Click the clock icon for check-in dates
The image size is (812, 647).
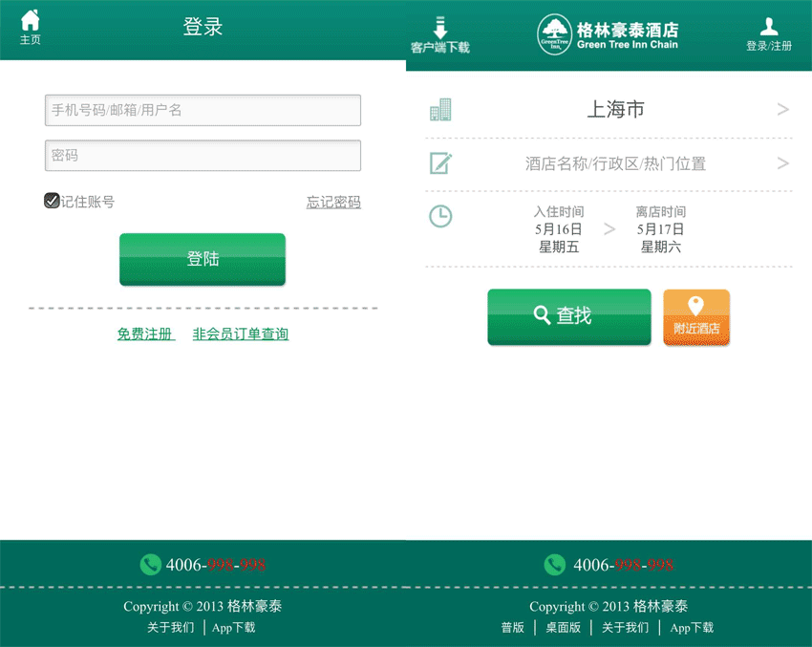tap(440, 216)
